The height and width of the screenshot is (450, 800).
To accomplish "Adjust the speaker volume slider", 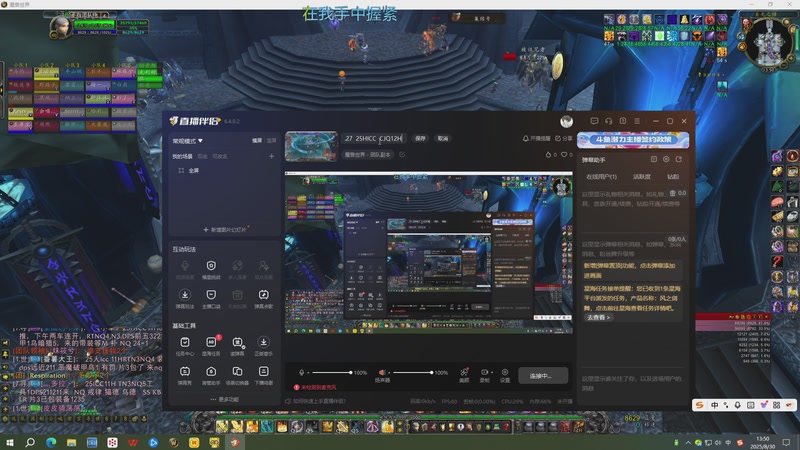I will pos(413,372).
